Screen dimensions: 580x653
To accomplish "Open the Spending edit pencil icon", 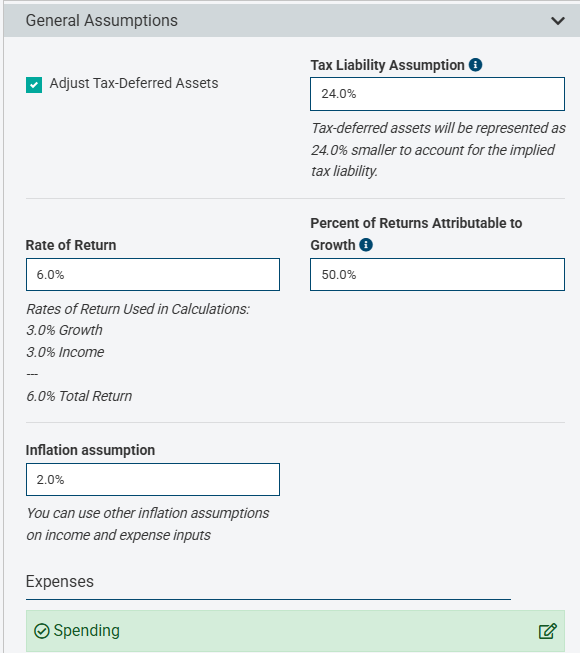I will (547, 631).
